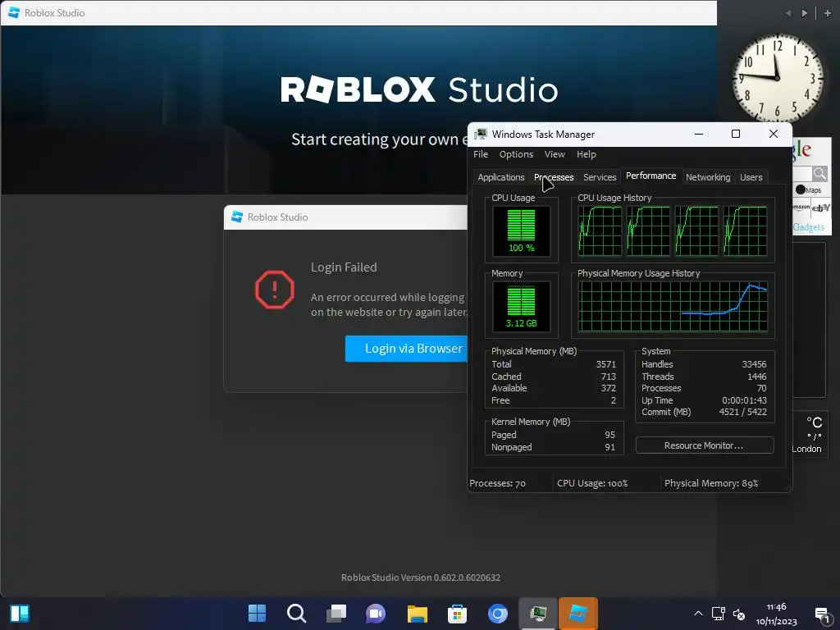Click the Memory usage meter

point(521,307)
